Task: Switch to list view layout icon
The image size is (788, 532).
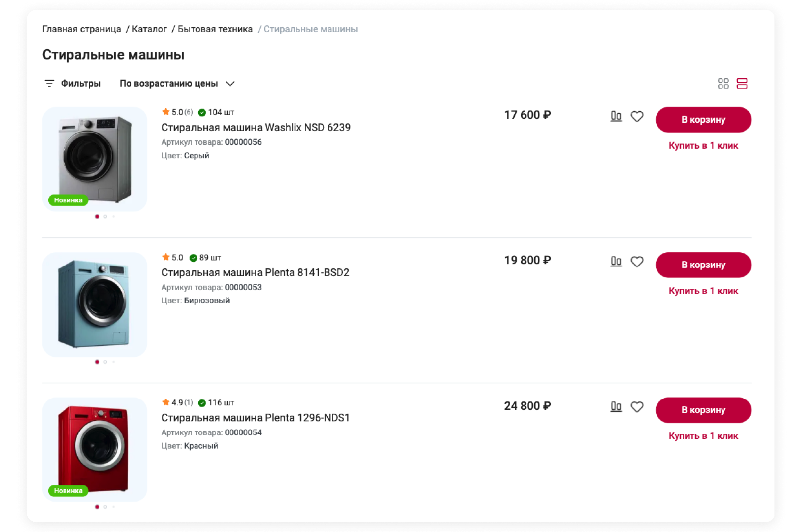Action: [x=742, y=84]
